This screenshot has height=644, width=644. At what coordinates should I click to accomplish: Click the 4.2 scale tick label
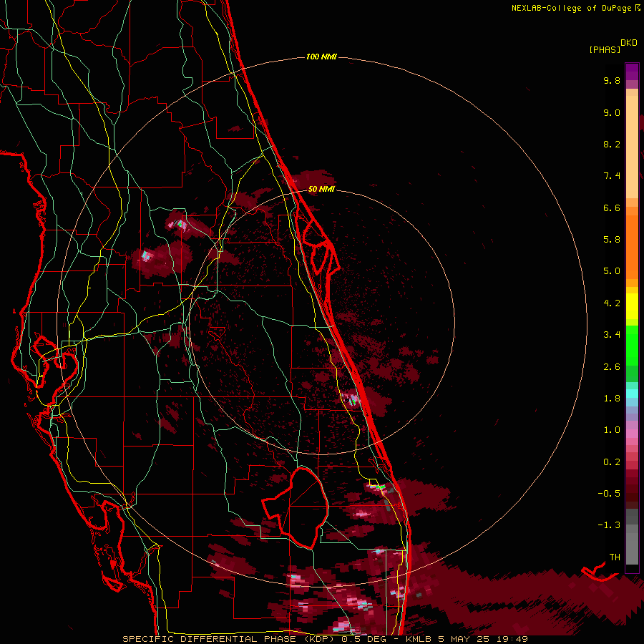[x=612, y=303]
